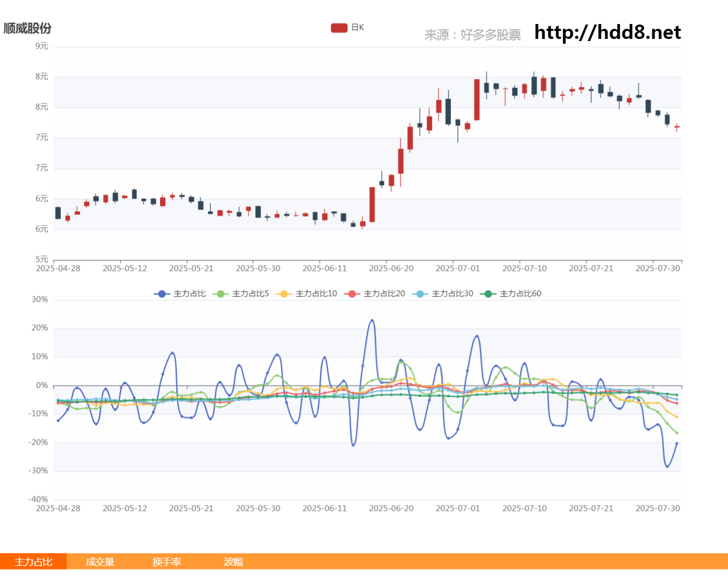
Task: Click the 2025-06-20 label on candlestick axis
Action: pyautogui.click(x=391, y=268)
